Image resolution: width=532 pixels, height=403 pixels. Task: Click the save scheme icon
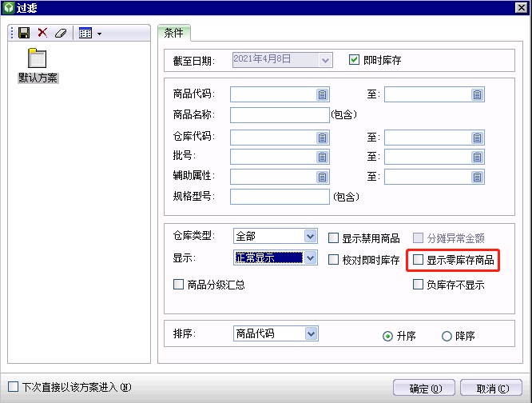24,33
